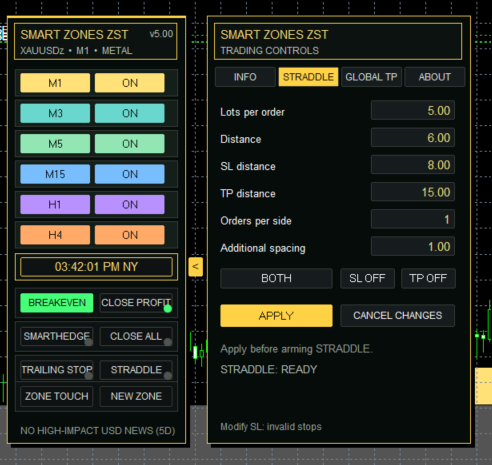Select the M15 timeframe button
Screen dimensions: 492x465
pos(55,174)
